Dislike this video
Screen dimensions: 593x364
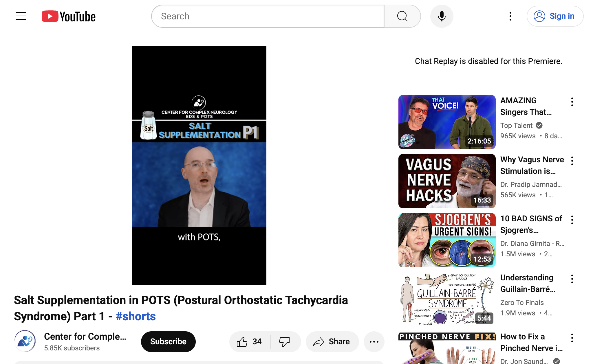(285, 342)
